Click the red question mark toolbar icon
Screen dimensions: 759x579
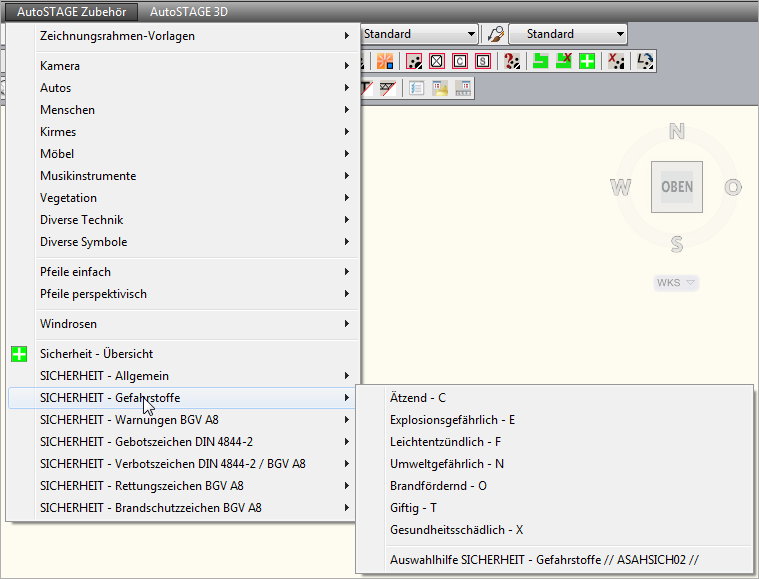pyautogui.click(x=512, y=61)
